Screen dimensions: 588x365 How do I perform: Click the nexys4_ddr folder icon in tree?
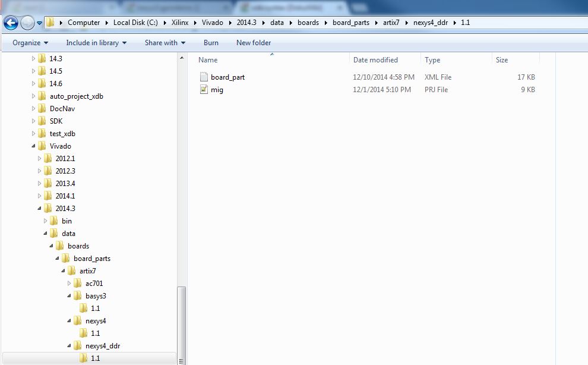pos(78,345)
